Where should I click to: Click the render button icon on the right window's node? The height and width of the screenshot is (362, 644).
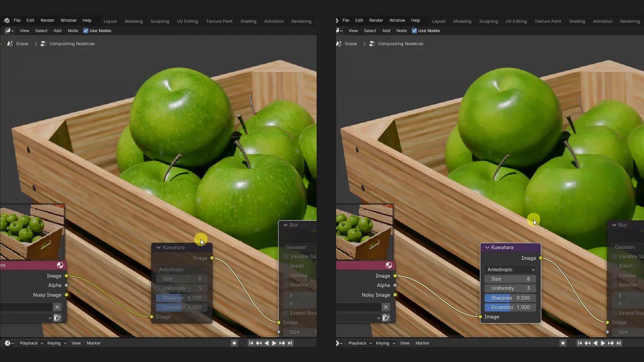pyautogui.click(x=386, y=318)
